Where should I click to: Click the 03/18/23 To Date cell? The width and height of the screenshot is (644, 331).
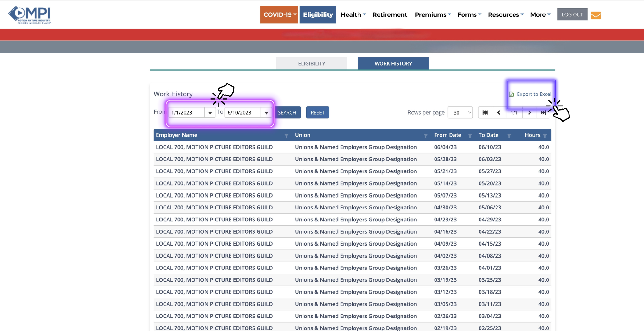coord(490,292)
